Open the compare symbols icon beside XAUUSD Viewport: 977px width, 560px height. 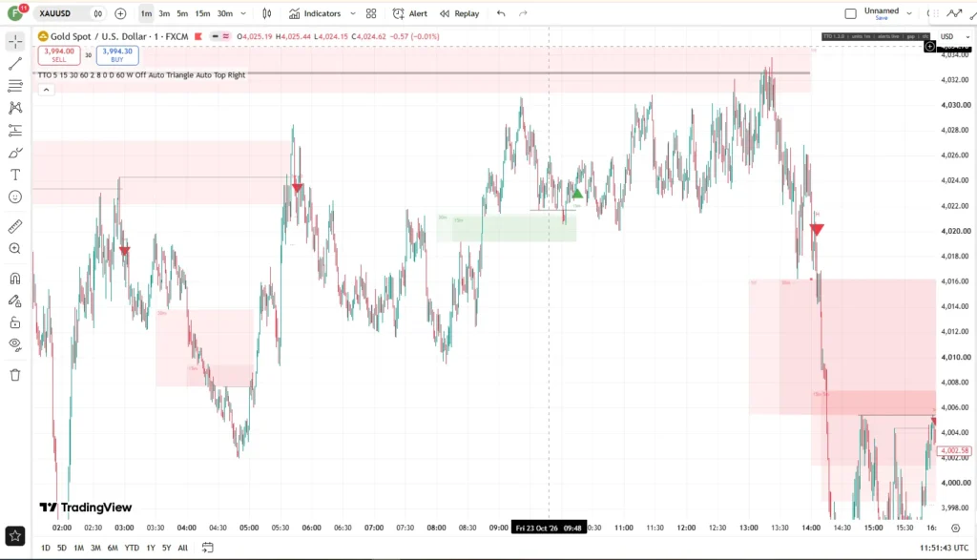tap(98, 13)
